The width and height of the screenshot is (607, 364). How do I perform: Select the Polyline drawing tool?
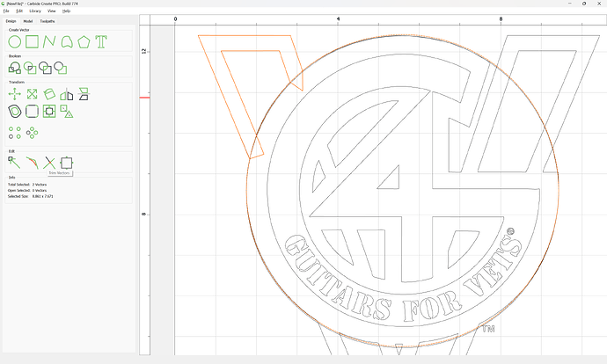coord(49,42)
